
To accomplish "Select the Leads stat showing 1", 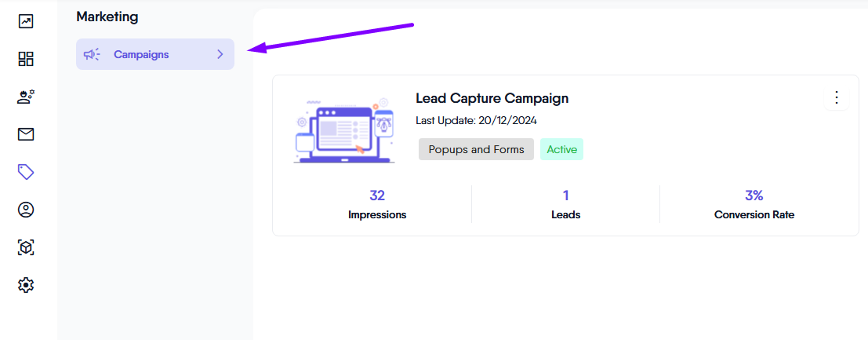I will pyautogui.click(x=565, y=204).
